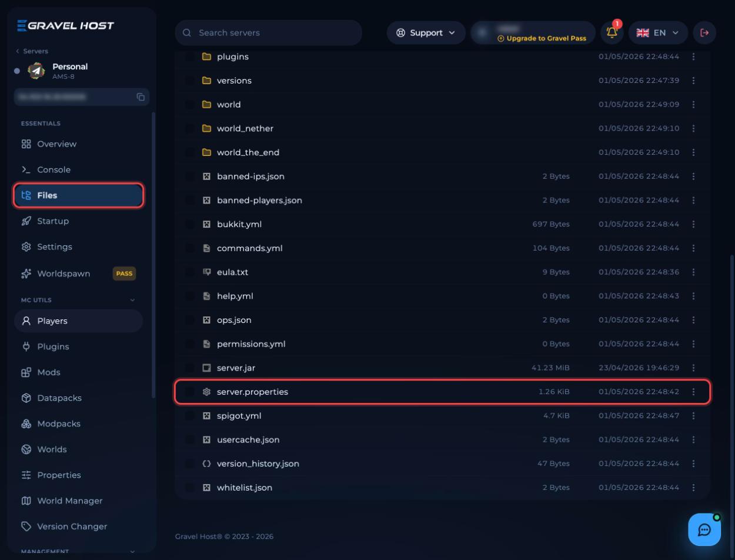This screenshot has width=735, height=560.
Task: Open the Modpacks page
Action: [78, 424]
